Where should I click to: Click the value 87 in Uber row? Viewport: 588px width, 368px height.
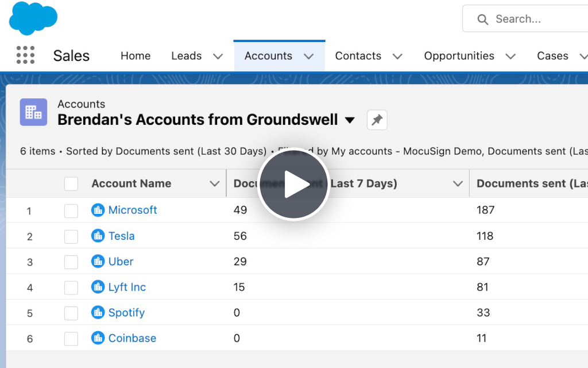(483, 262)
